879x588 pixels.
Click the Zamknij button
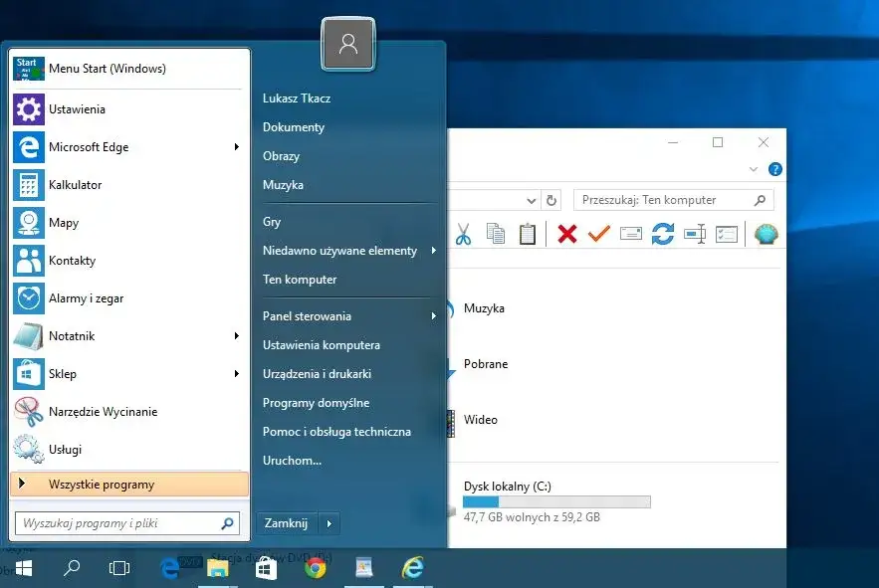[286, 522]
